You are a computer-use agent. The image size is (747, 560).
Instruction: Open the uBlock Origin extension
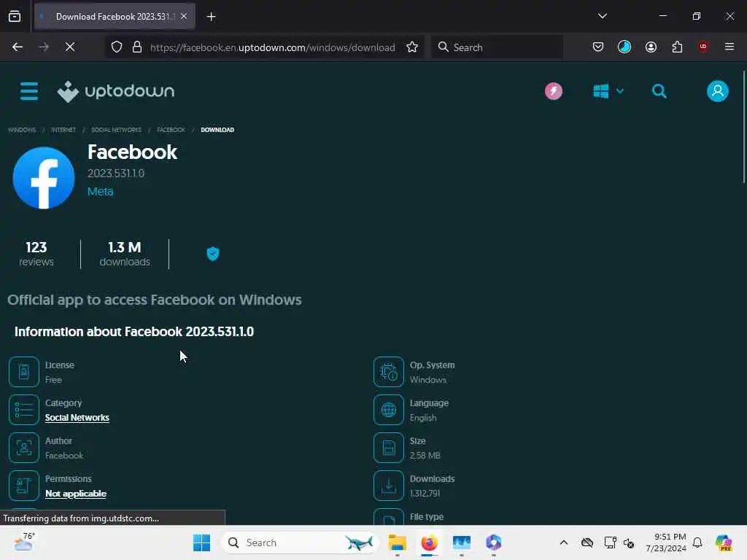pos(703,47)
